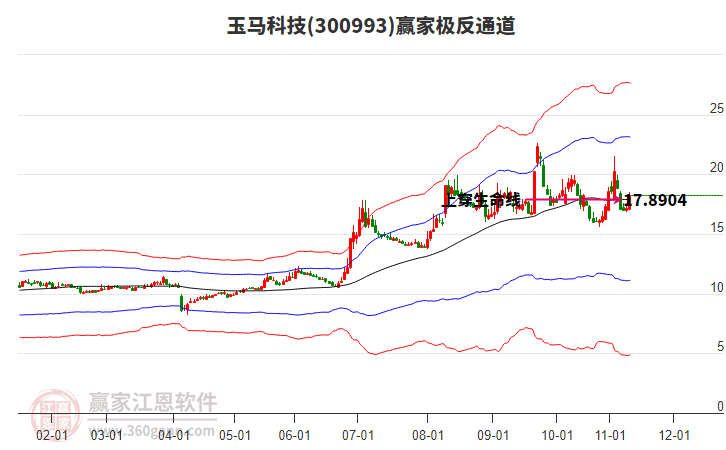Click the 08-01 date label

pos(427,435)
